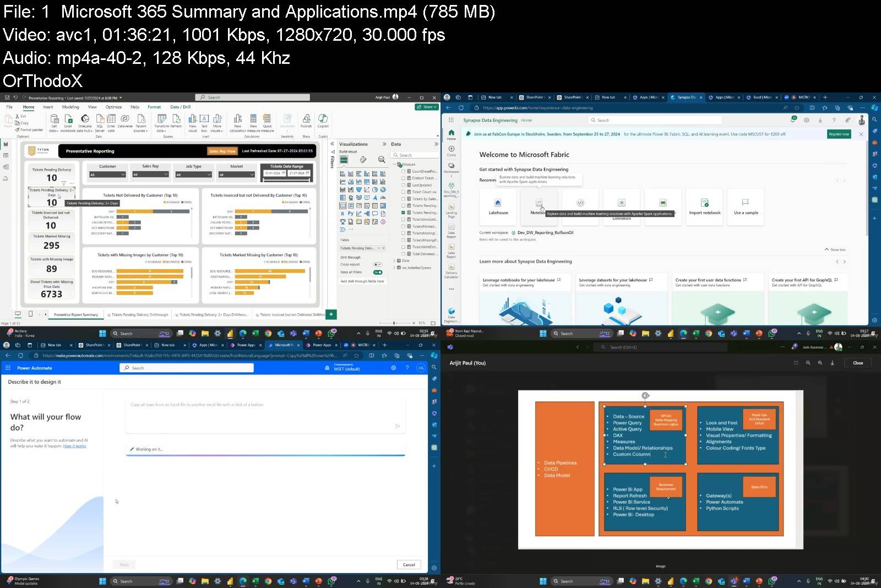
Task: Open Analytics pane magnifier icon in Visualizations
Action: [x=382, y=160]
